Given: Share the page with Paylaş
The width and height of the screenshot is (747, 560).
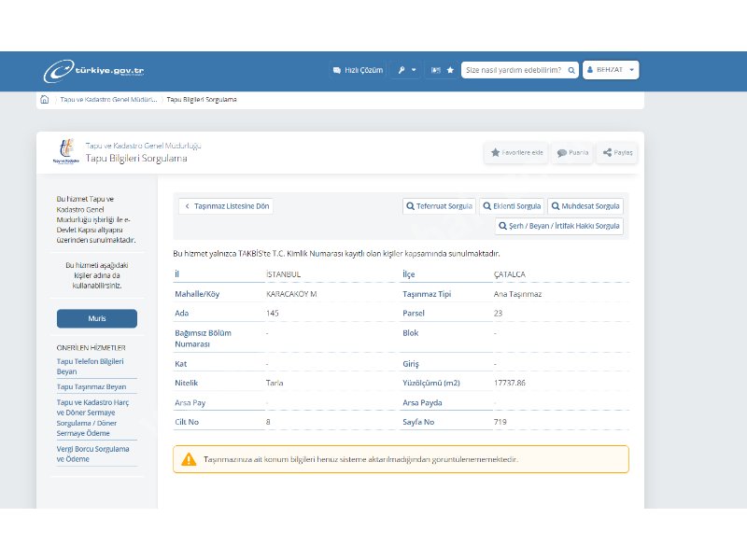Looking at the screenshot, I should pyautogui.click(x=617, y=153).
